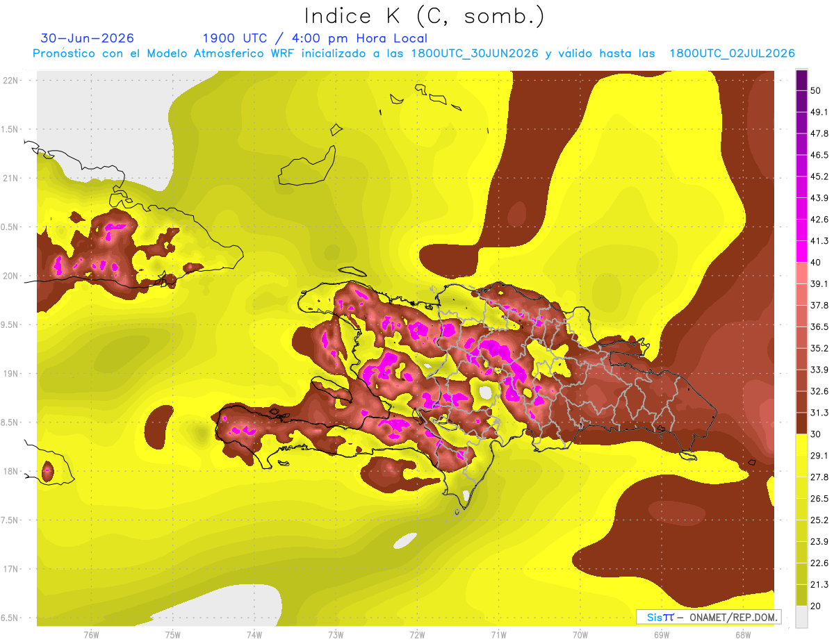Click the magenta legend swatch between 40 and 41.3
The height and width of the screenshot is (644, 834).
click(x=801, y=251)
